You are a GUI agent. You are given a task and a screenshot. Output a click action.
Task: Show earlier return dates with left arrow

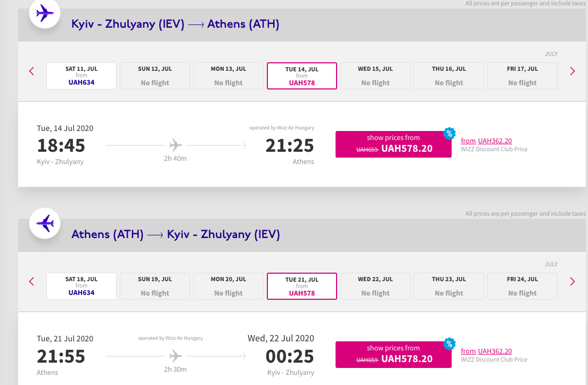(32, 281)
